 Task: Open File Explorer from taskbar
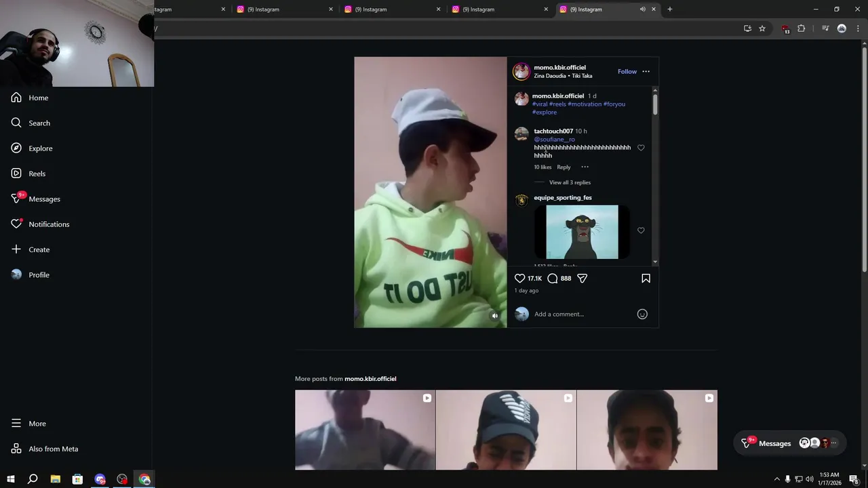coord(56,479)
